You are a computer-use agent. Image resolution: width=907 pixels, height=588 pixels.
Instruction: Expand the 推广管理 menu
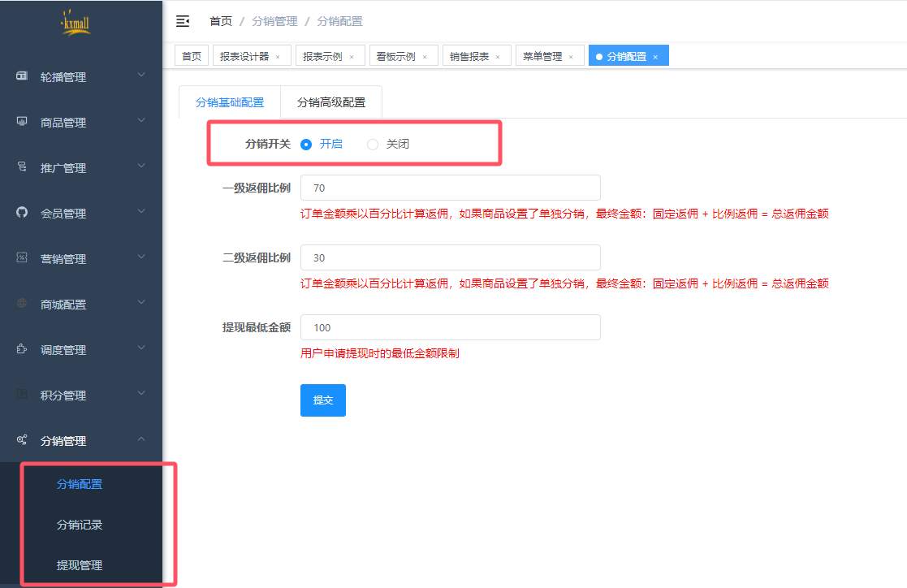(81, 168)
